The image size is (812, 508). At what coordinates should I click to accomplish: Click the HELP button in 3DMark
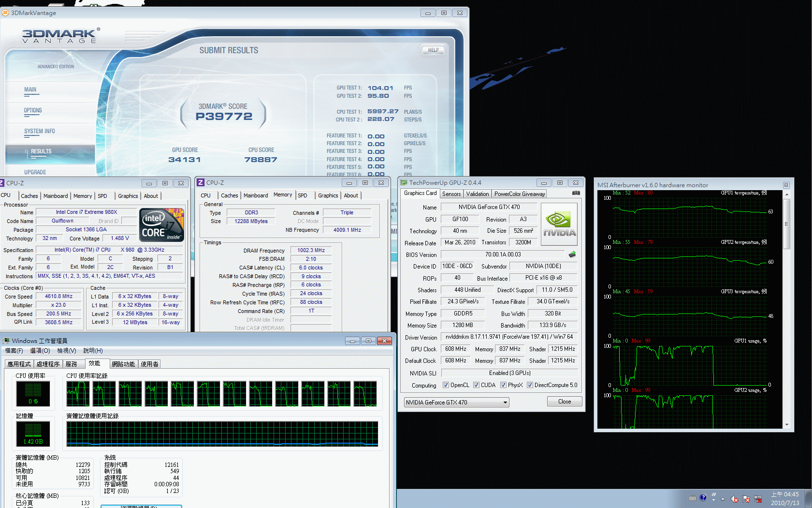[x=433, y=50]
